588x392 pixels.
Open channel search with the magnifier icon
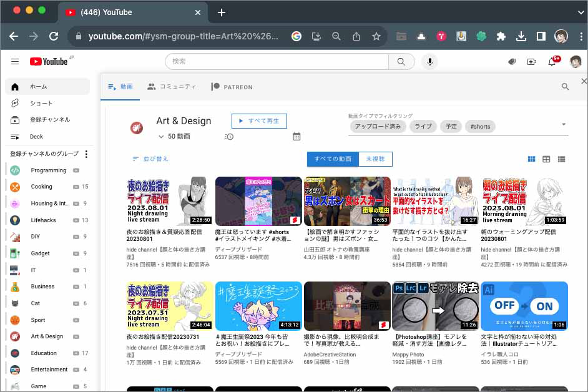point(566,87)
